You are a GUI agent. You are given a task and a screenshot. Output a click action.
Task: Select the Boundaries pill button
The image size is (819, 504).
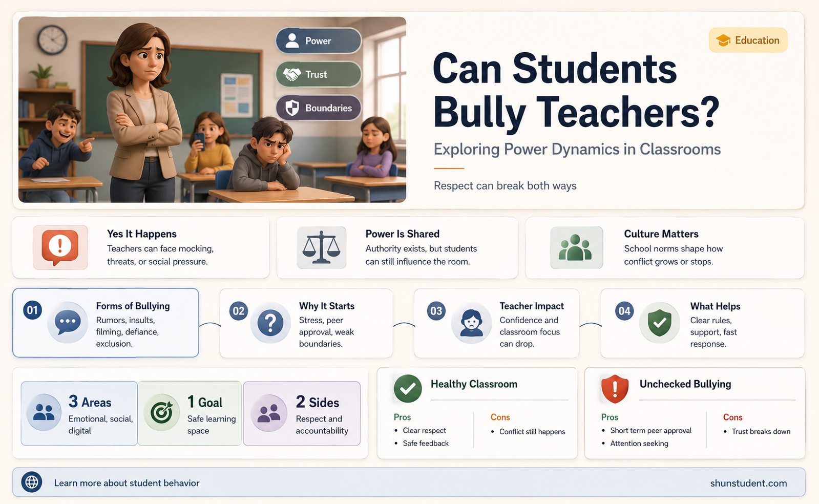319,108
